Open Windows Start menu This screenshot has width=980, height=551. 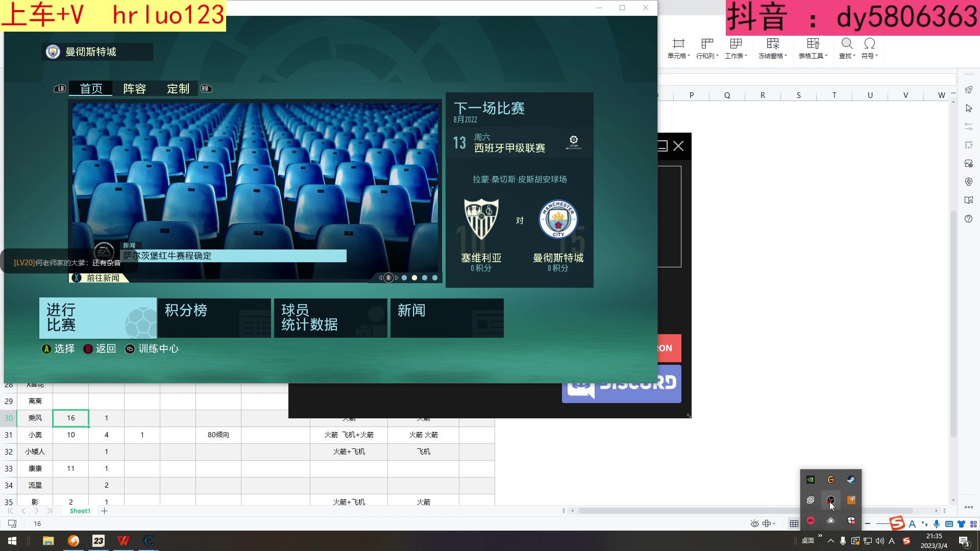pyautogui.click(x=12, y=541)
